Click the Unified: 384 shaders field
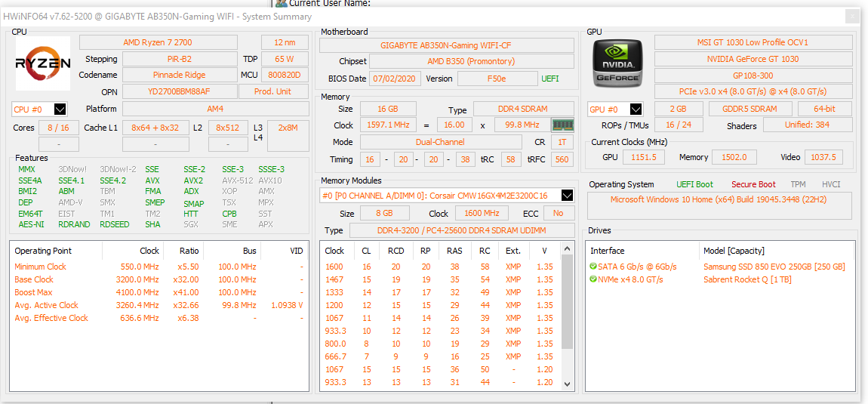This screenshot has width=868, height=404. (x=807, y=125)
